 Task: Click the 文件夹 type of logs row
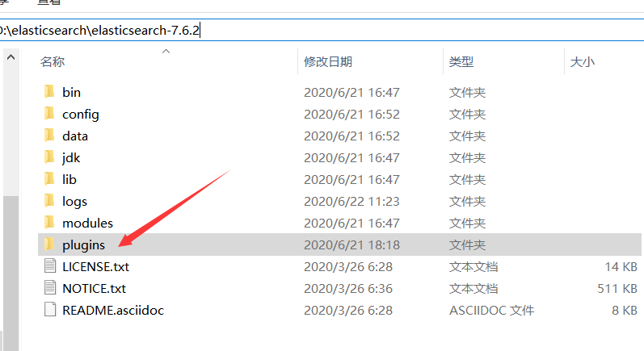467,202
